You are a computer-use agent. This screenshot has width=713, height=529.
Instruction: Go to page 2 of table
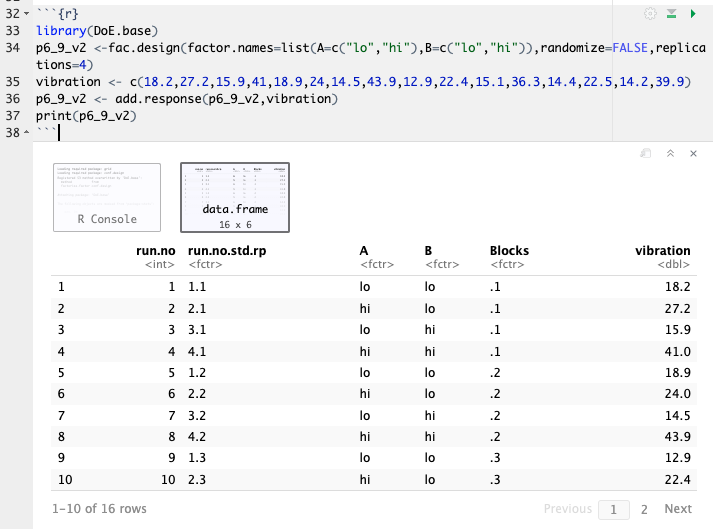(644, 508)
